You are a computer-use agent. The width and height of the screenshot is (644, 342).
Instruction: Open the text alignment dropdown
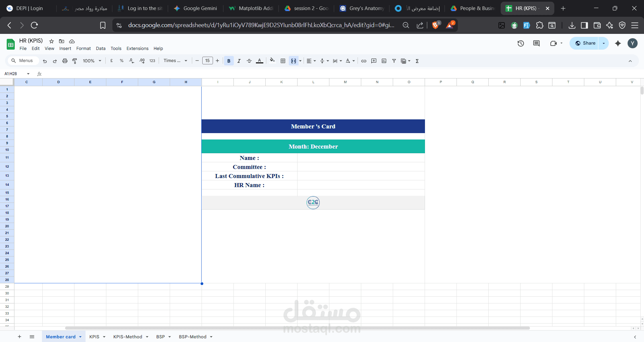coord(311,61)
